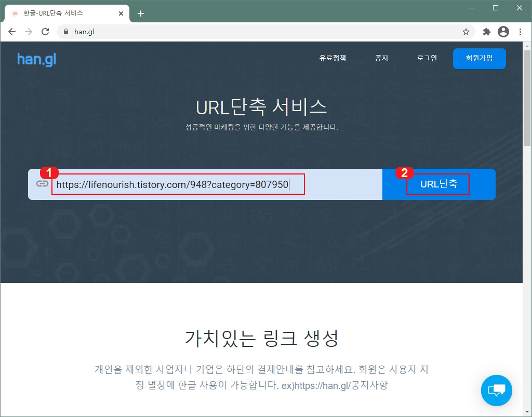
Task: Click the 로그인 link
Action: click(x=426, y=59)
